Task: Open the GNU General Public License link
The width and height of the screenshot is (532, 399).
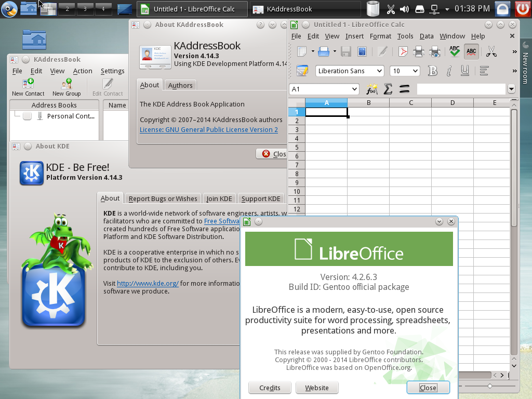Action: click(209, 129)
